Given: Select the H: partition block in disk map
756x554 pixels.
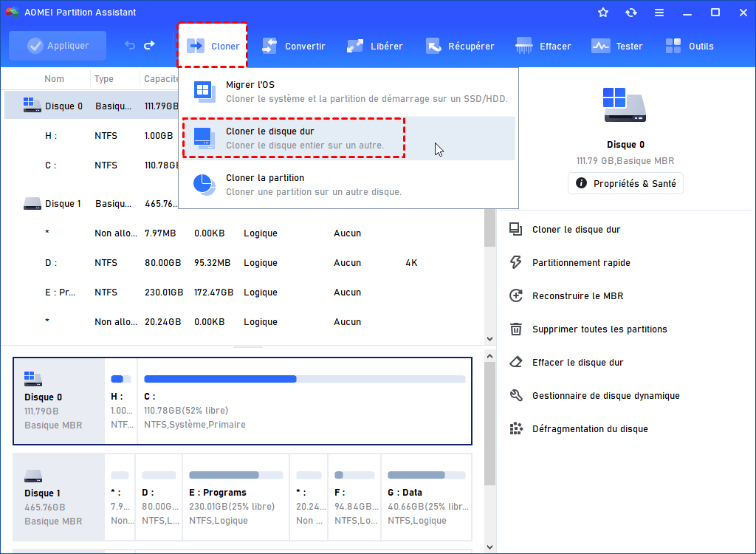Looking at the screenshot, I should tap(120, 401).
